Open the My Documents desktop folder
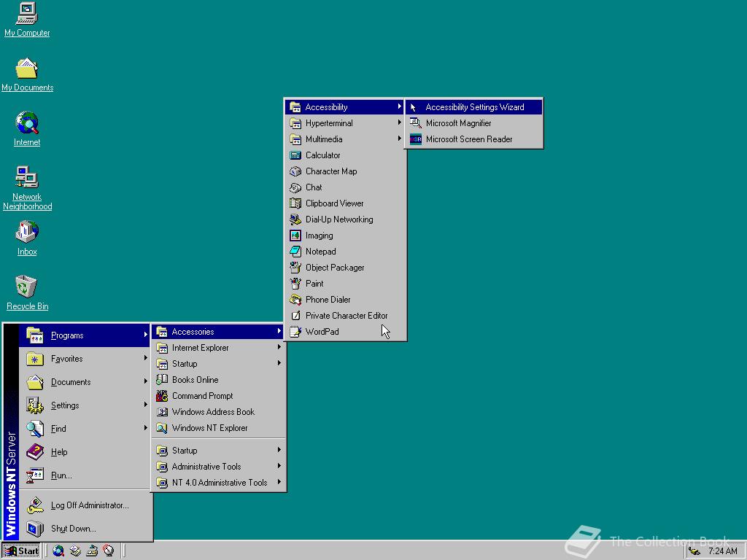The width and height of the screenshot is (747, 560). [x=27, y=74]
